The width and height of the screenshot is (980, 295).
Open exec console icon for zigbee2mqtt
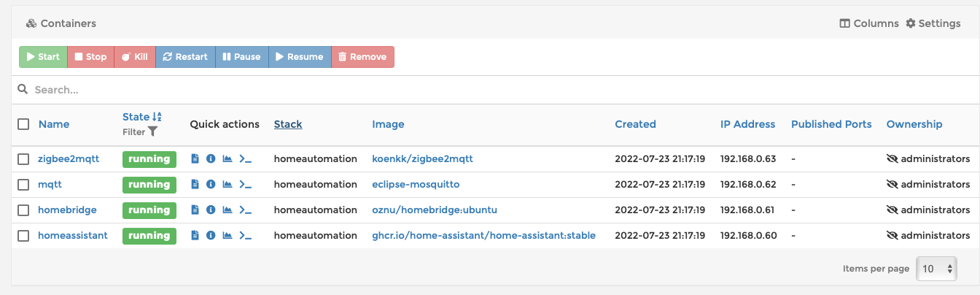pos(246,158)
